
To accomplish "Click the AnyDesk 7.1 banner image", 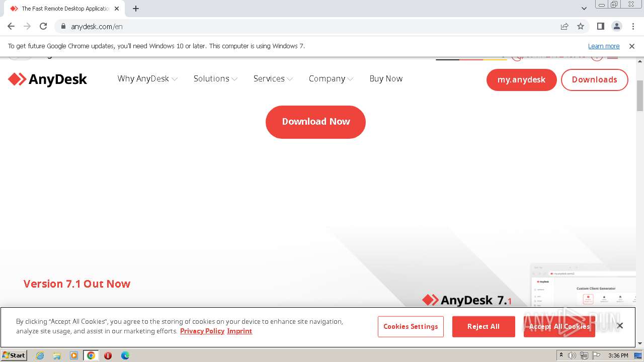I will 467,300.
